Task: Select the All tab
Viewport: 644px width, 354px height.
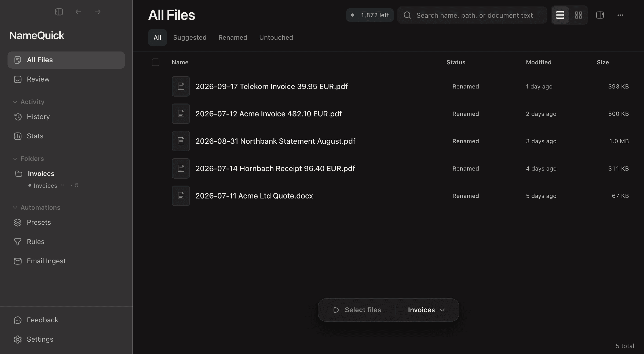Action: pyautogui.click(x=157, y=38)
